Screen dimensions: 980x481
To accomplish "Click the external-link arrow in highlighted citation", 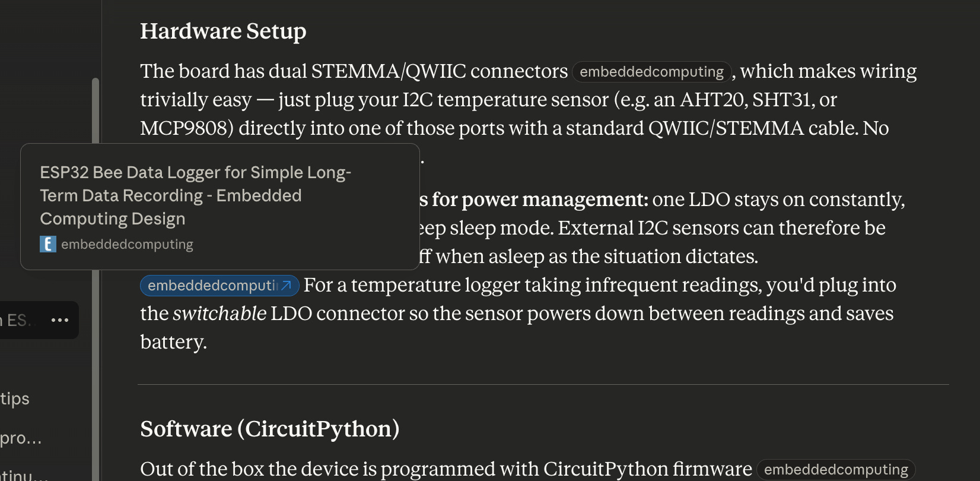I will [287, 286].
